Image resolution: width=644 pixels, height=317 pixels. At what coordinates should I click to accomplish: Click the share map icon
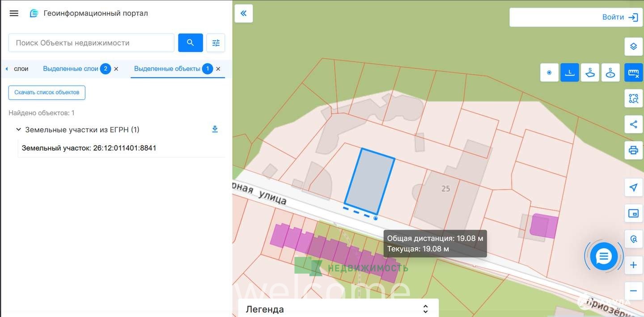coord(633,124)
